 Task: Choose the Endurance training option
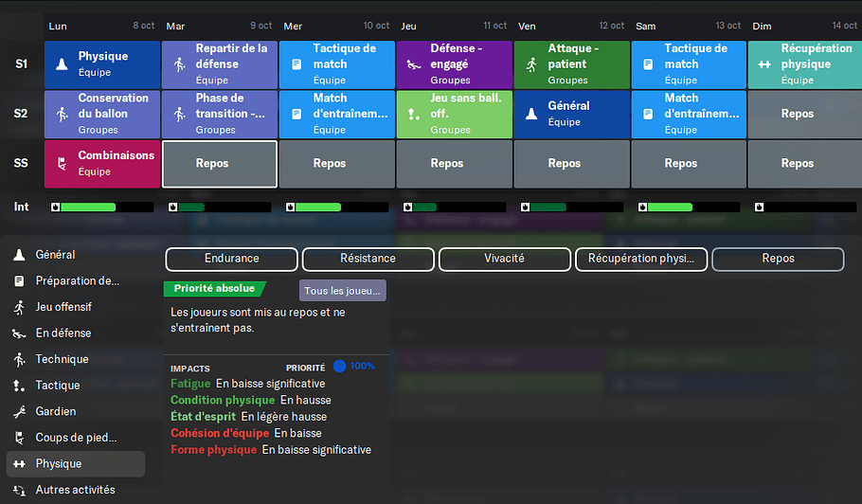[x=231, y=259]
